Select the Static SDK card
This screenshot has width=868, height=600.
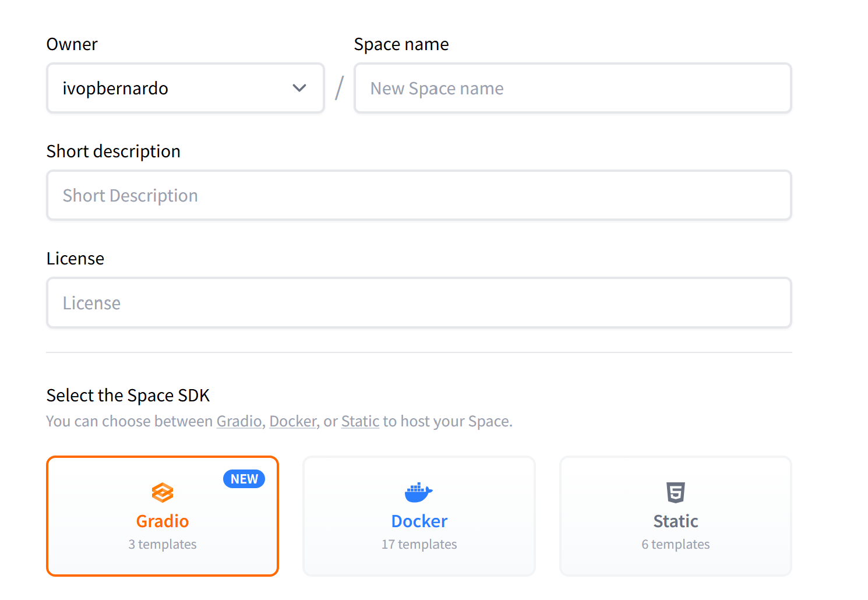tap(676, 516)
